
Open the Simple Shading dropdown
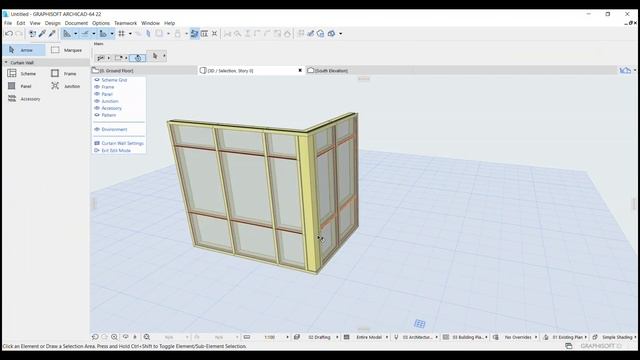coord(635,337)
